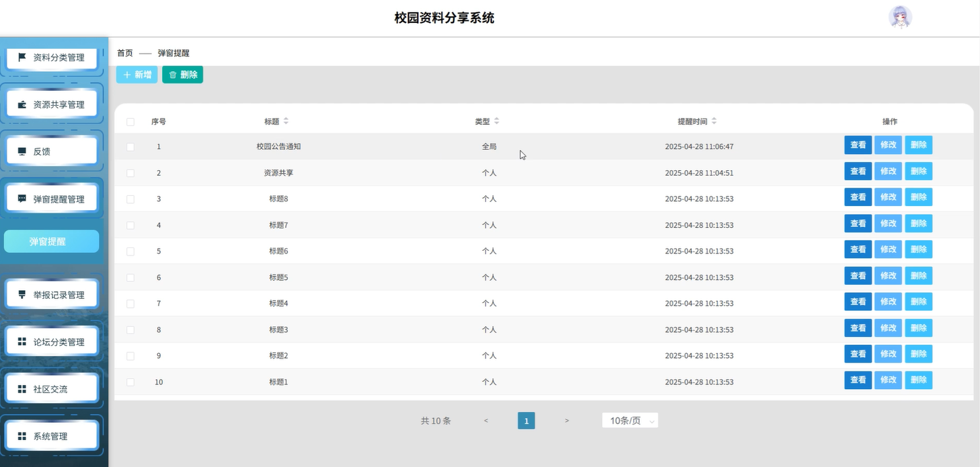Image resolution: width=980 pixels, height=467 pixels.
Task: Click 修改 for the 标题3 row
Action: (889, 327)
